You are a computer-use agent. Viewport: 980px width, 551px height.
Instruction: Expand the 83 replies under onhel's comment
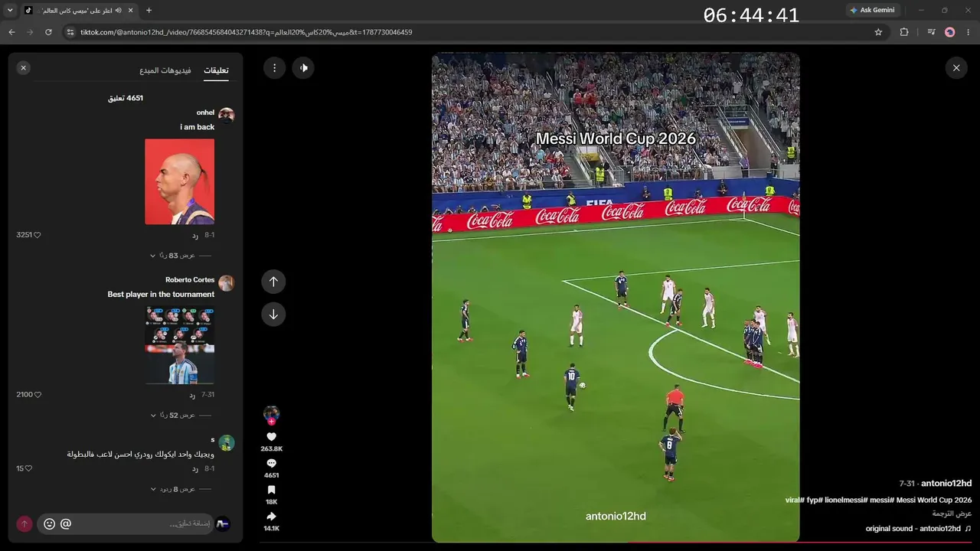coord(173,256)
